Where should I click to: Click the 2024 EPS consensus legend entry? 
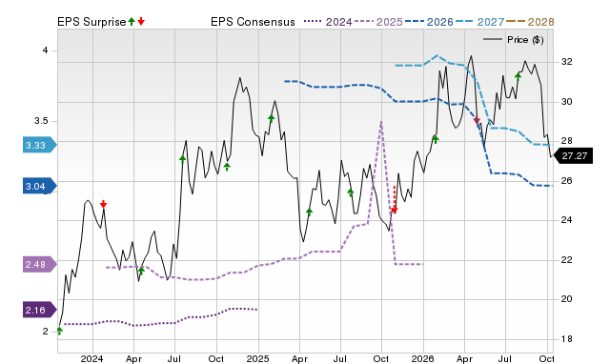coord(328,22)
